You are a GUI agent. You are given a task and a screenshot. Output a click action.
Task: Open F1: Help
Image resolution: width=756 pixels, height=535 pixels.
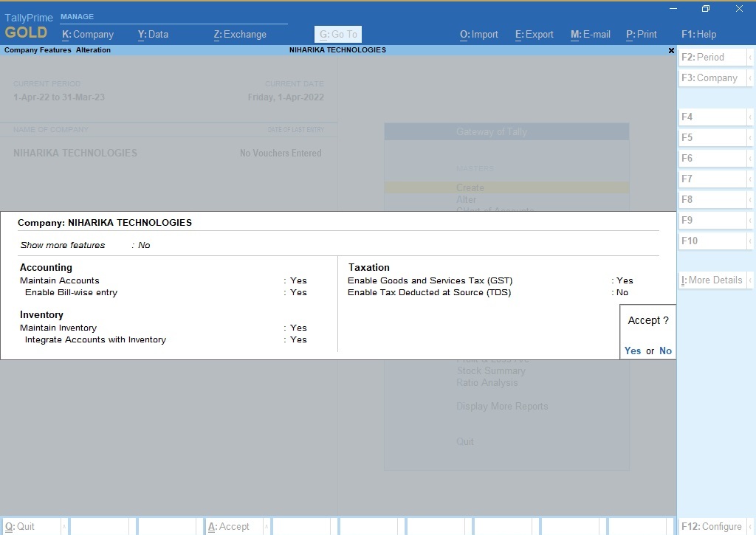click(x=698, y=34)
